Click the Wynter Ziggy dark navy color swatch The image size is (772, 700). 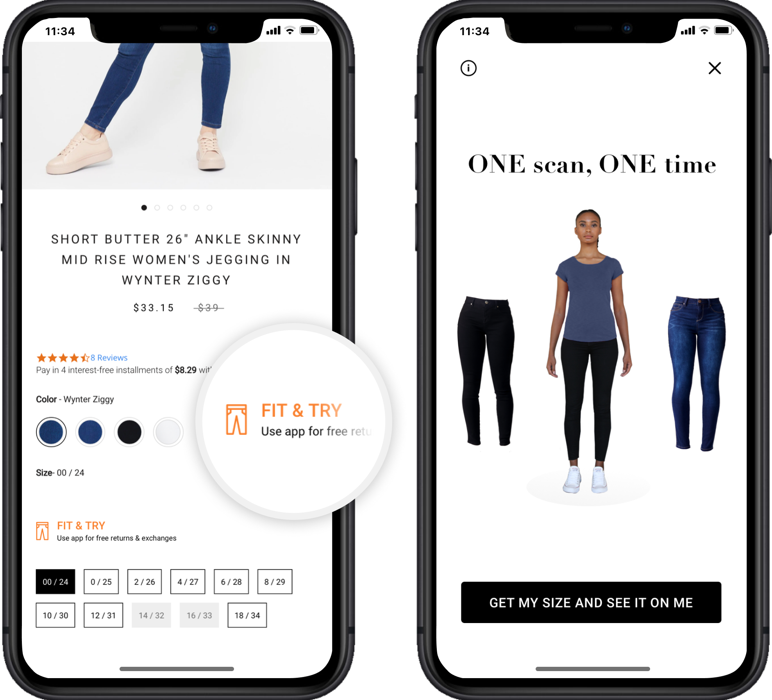coord(52,432)
